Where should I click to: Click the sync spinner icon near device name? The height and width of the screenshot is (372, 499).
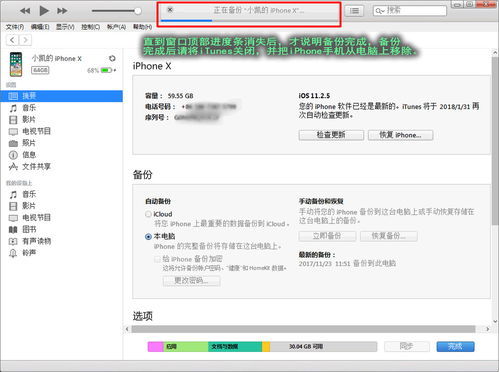[x=112, y=59]
